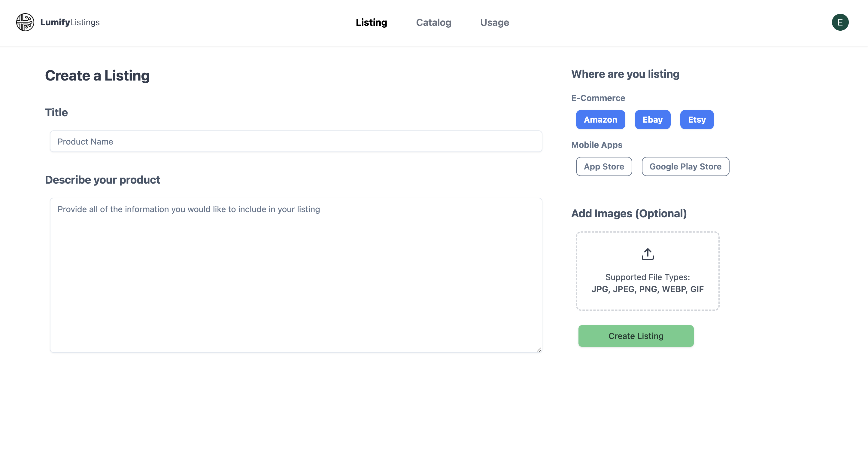Open the Catalog tab
The height and width of the screenshot is (476, 868).
(x=433, y=23)
